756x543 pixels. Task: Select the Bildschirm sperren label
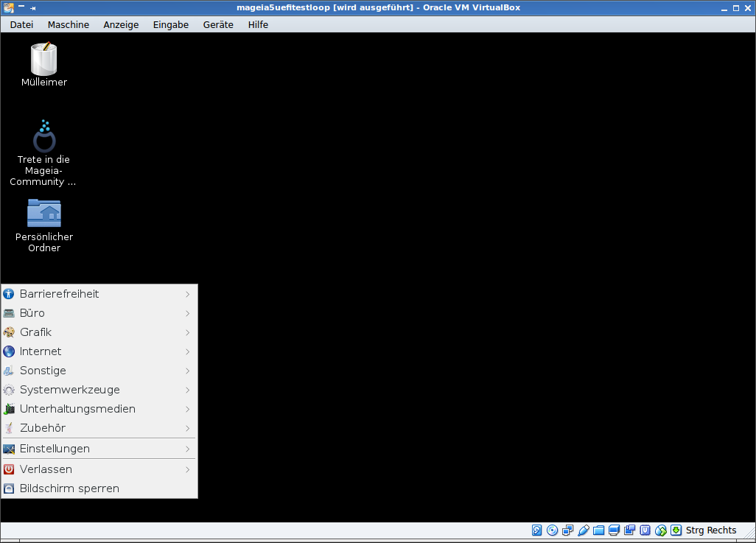pyautogui.click(x=69, y=488)
